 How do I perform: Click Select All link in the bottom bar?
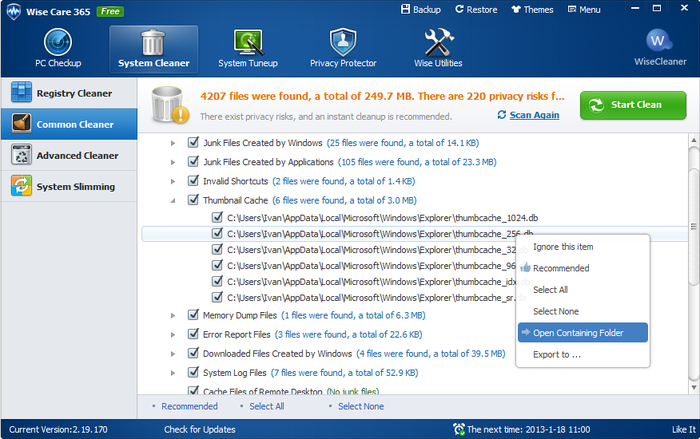[x=267, y=406]
